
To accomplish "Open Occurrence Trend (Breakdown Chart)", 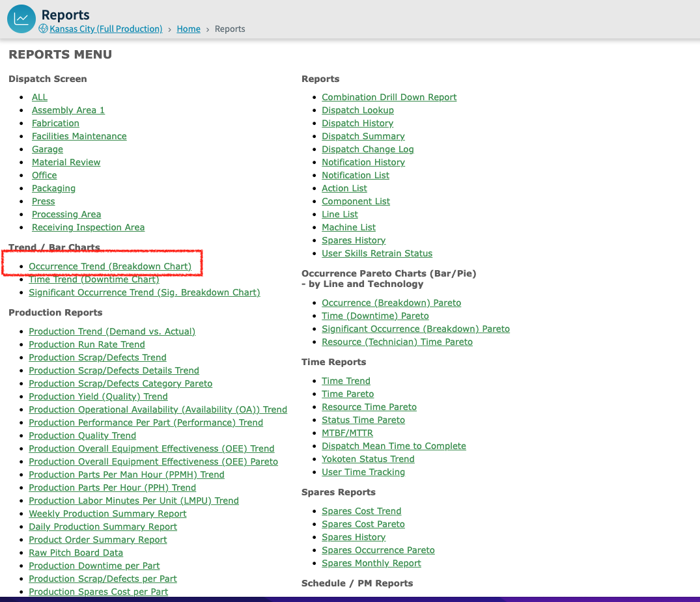I will tap(110, 266).
